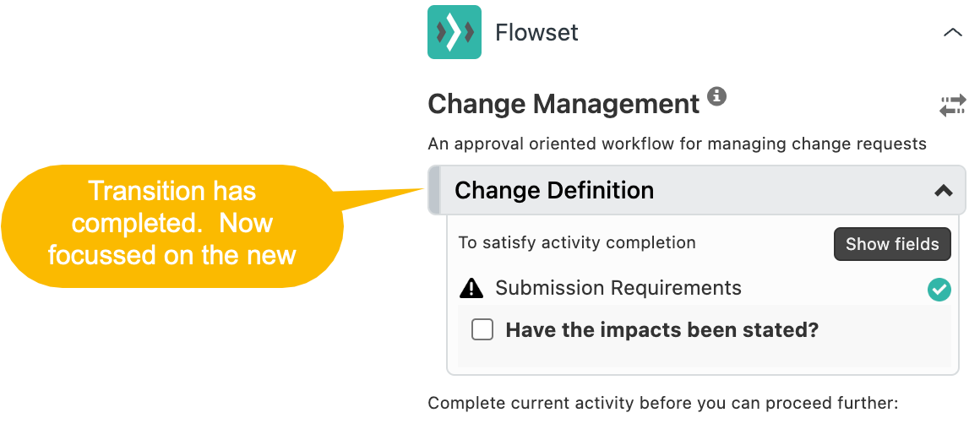Click the Flowset panel title text
The image size is (980, 429).
tap(536, 32)
